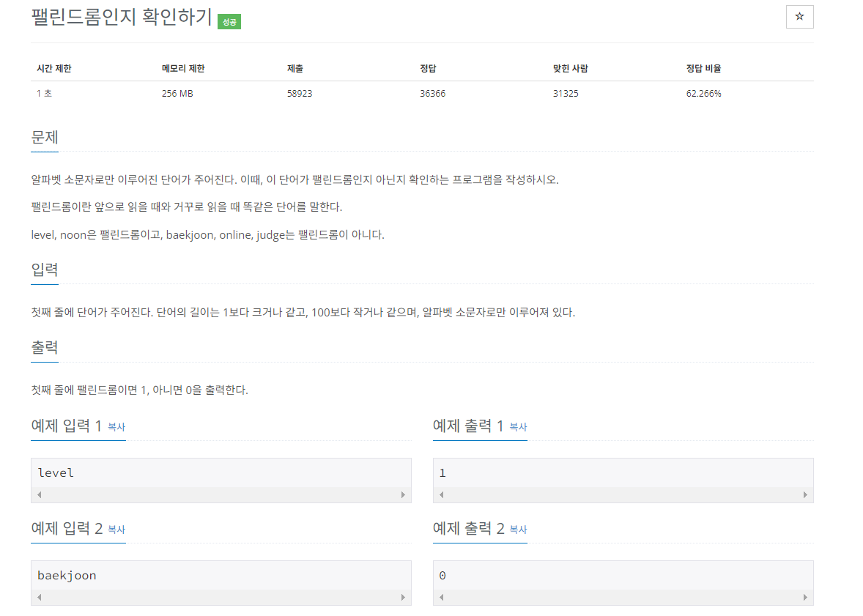The image size is (863, 616).
Task: Click the 문제 section heading
Action: point(45,137)
